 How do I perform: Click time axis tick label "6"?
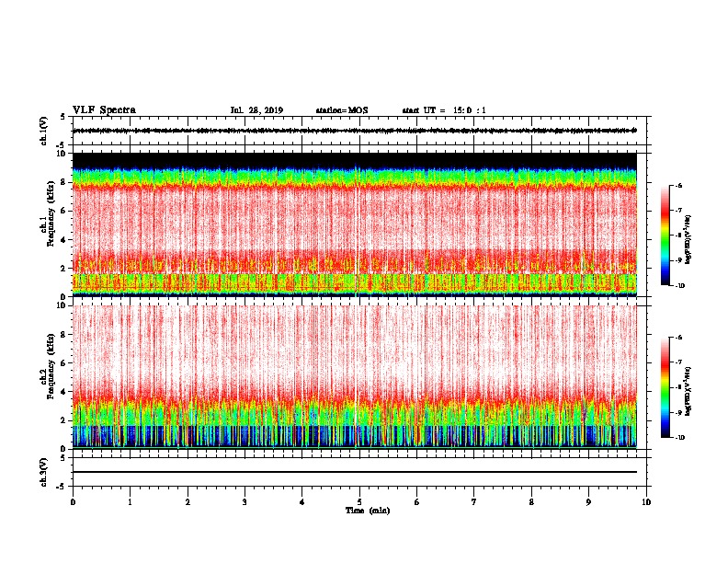tap(417, 502)
